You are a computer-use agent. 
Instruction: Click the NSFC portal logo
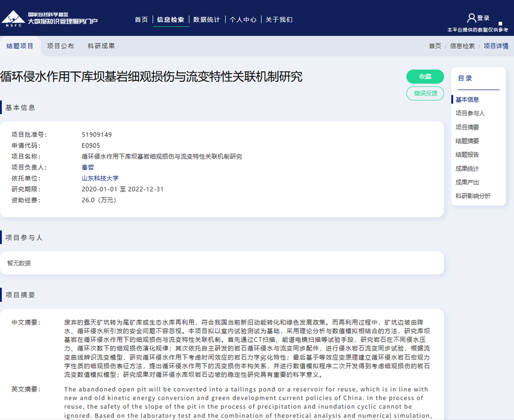pyautogui.click(x=49, y=18)
